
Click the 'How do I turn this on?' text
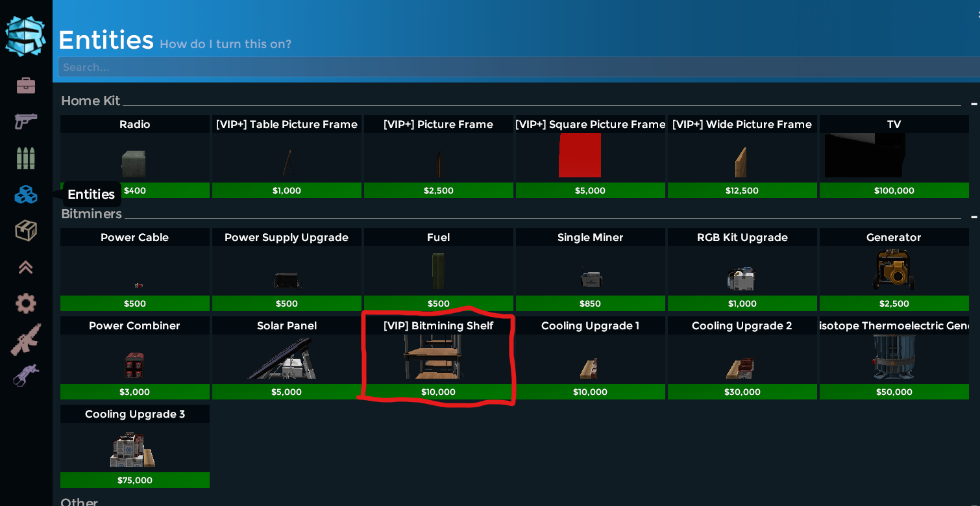pyautogui.click(x=225, y=44)
